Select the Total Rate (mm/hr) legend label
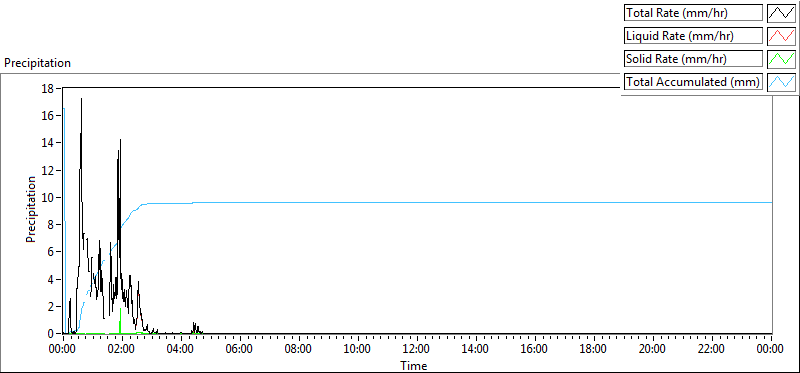 coord(693,13)
